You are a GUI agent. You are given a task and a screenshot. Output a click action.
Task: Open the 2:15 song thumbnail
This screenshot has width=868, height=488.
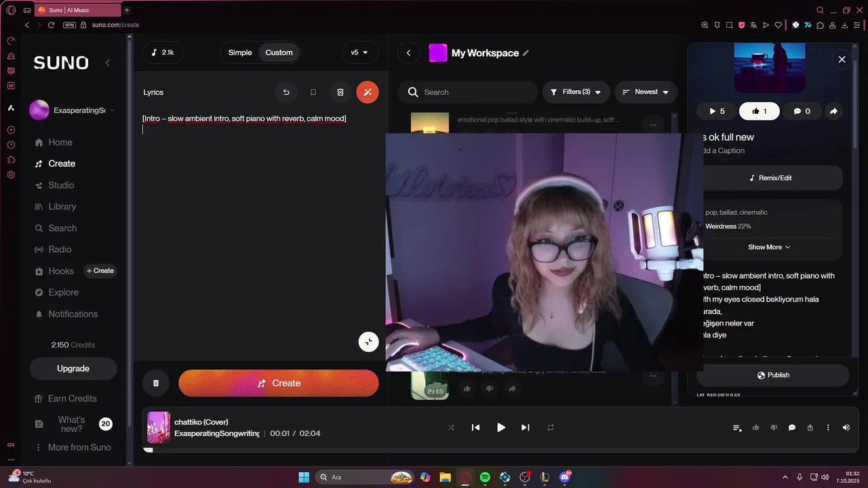point(430,385)
